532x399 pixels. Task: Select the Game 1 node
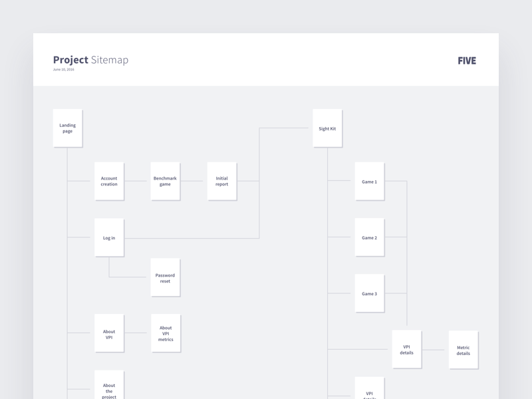pos(370,181)
